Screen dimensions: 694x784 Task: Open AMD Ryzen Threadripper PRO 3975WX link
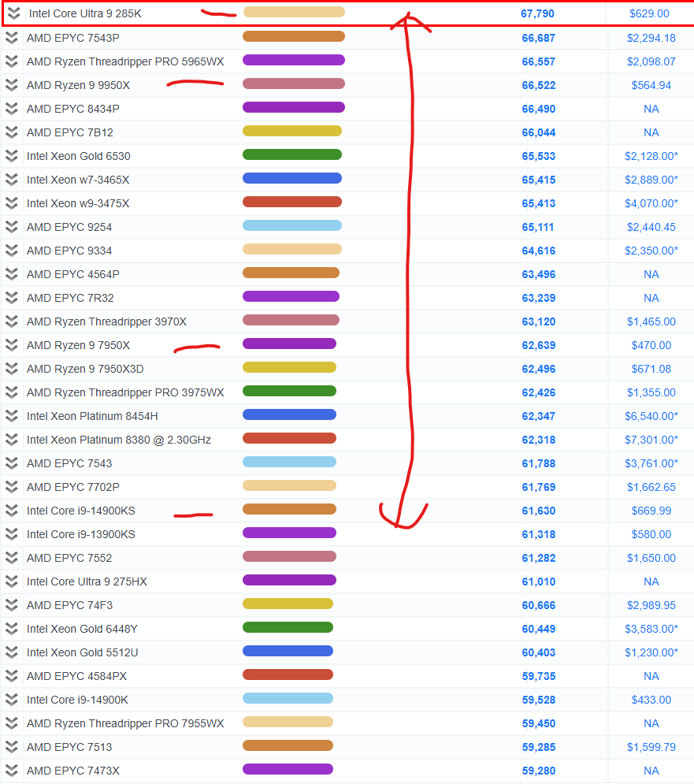[x=125, y=392]
